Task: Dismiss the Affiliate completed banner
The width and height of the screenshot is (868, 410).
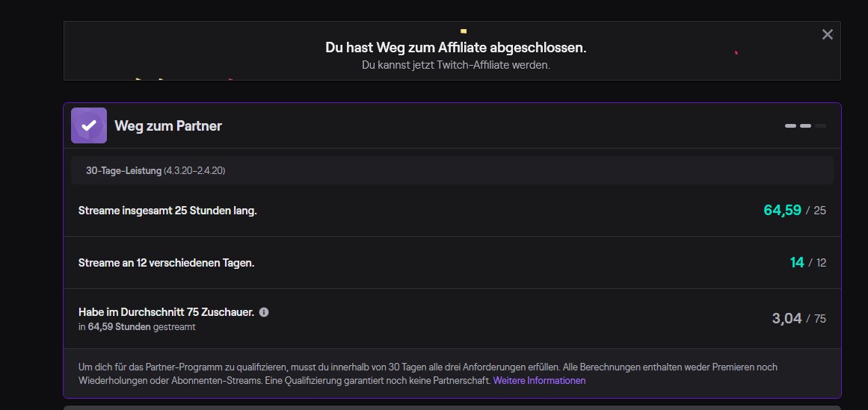Action: tap(827, 35)
